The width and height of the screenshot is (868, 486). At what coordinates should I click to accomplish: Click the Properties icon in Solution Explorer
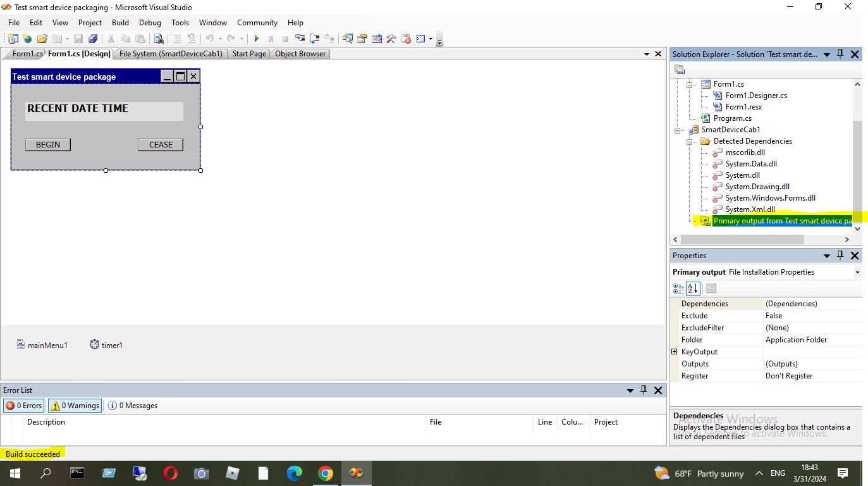680,70
